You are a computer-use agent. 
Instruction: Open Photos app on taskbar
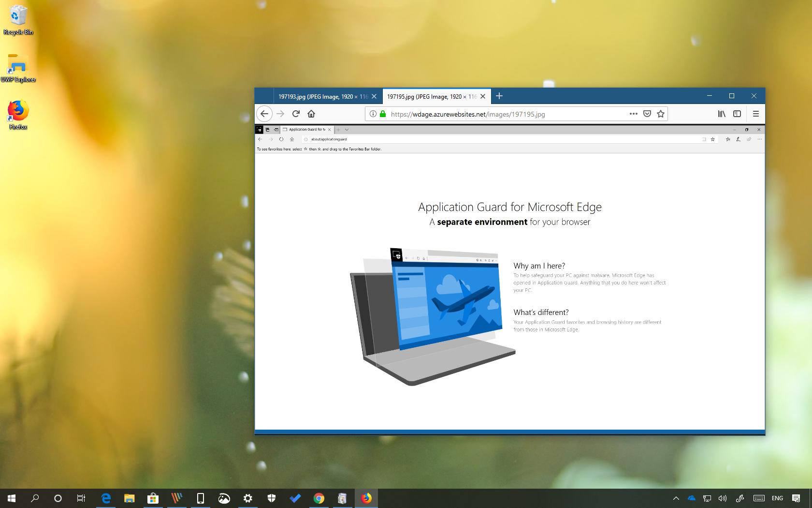coord(224,498)
